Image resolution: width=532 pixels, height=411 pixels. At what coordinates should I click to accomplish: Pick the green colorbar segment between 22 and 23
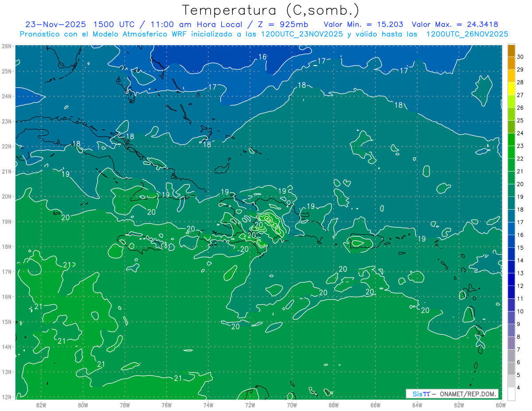[511, 152]
